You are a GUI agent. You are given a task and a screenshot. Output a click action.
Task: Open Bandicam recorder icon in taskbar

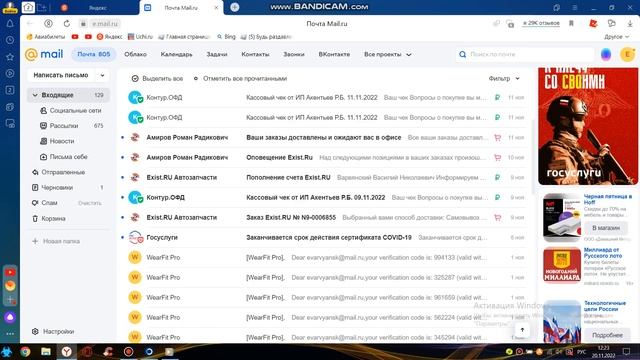(129, 351)
